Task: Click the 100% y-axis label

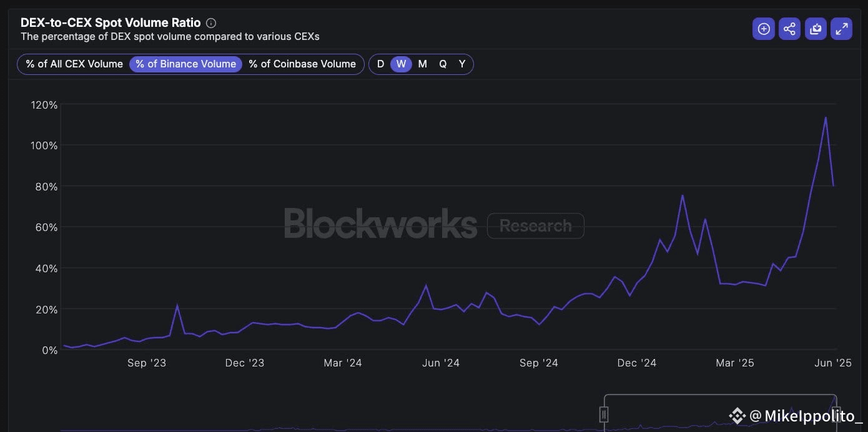Action: [x=44, y=145]
